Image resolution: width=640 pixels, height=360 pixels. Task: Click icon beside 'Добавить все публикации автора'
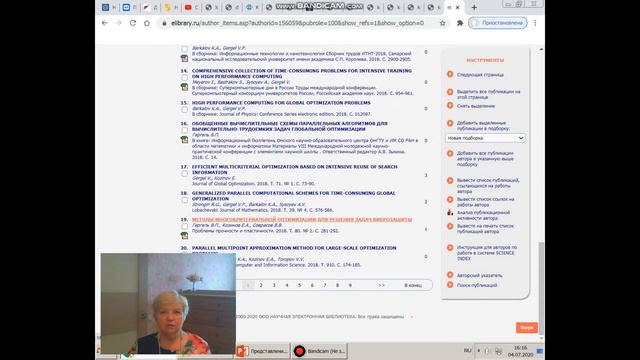(x=450, y=153)
